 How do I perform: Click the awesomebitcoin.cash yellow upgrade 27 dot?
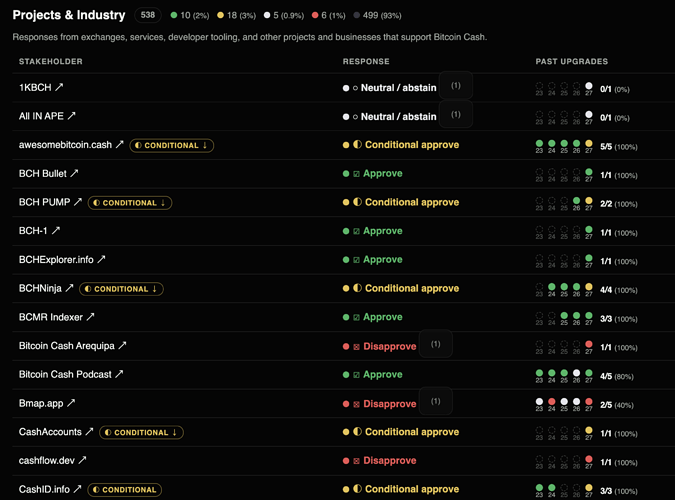point(589,143)
